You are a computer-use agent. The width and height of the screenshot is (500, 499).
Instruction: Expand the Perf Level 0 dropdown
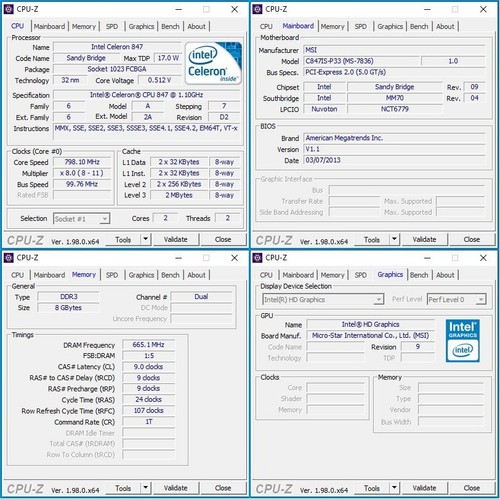pos(481,299)
